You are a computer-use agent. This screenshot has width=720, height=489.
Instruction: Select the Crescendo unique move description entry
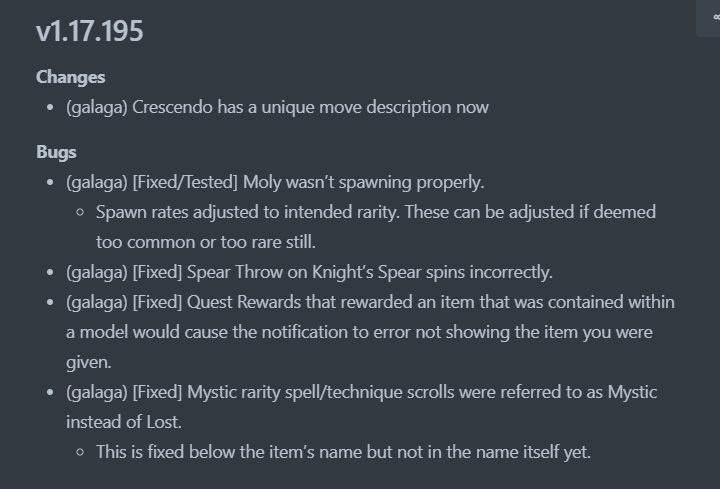pyautogui.click(x=277, y=107)
